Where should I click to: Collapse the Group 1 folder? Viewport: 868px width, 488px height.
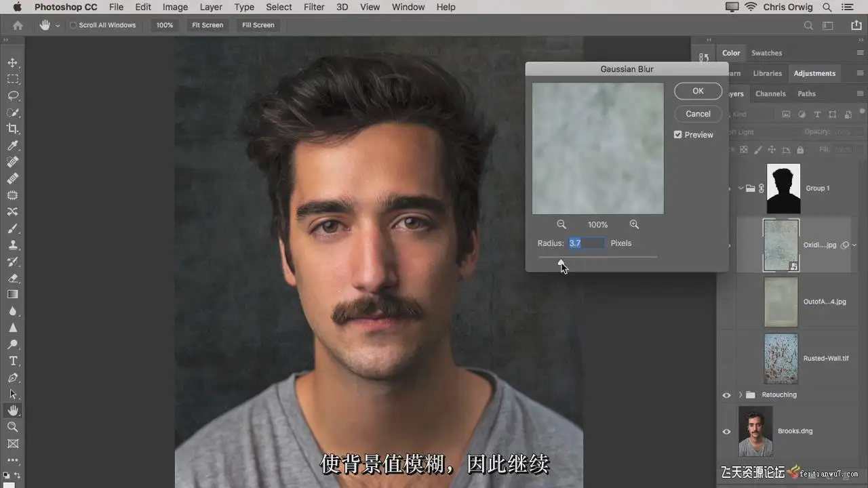tap(741, 188)
